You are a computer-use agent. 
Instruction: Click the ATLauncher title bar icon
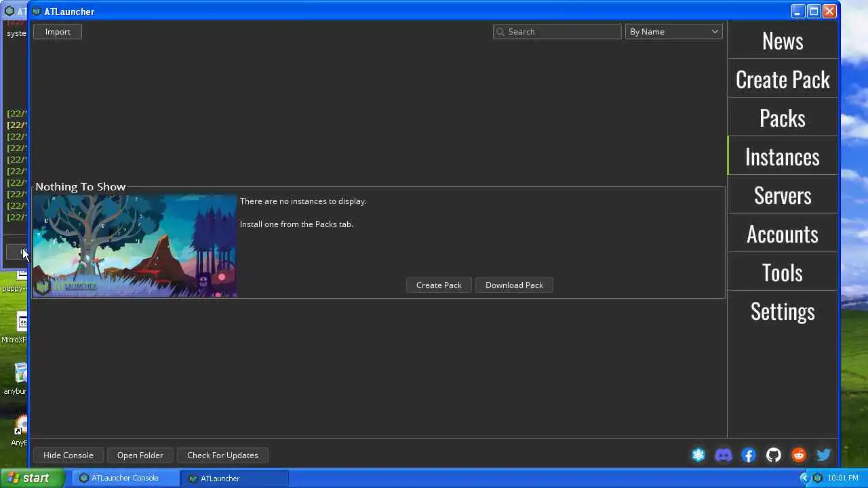tap(37, 12)
